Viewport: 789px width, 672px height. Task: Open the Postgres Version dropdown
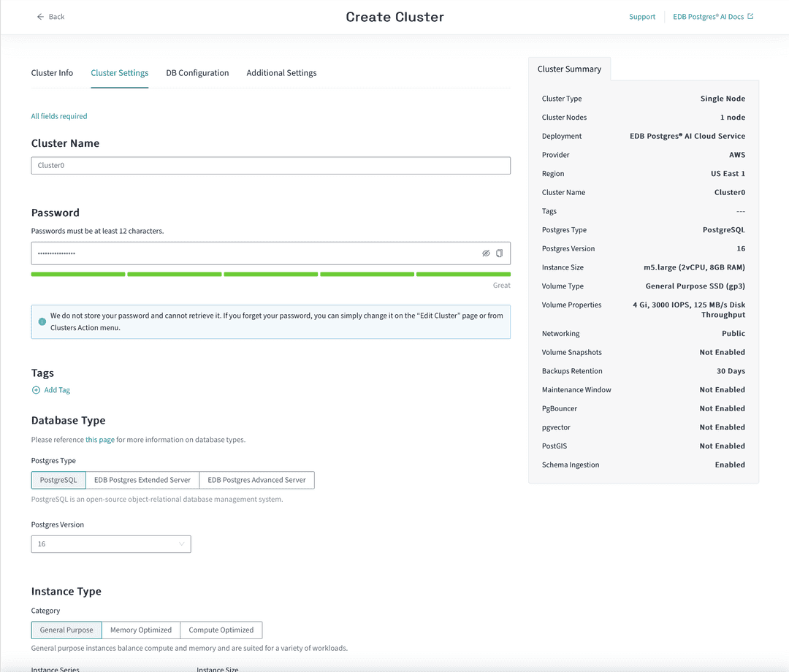111,544
